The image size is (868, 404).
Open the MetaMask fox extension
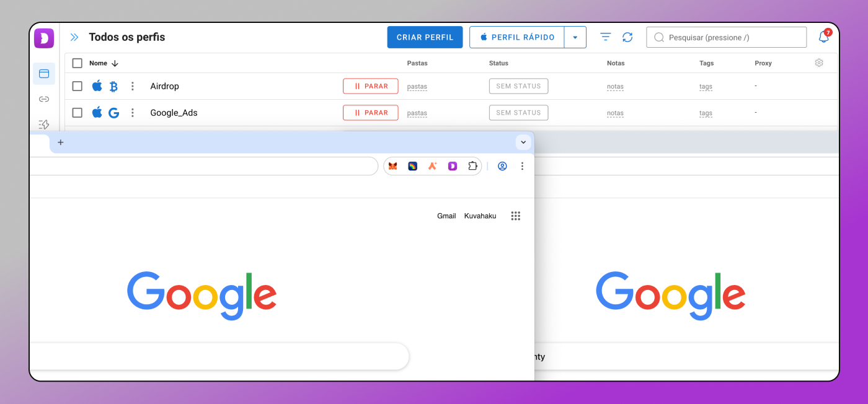392,166
